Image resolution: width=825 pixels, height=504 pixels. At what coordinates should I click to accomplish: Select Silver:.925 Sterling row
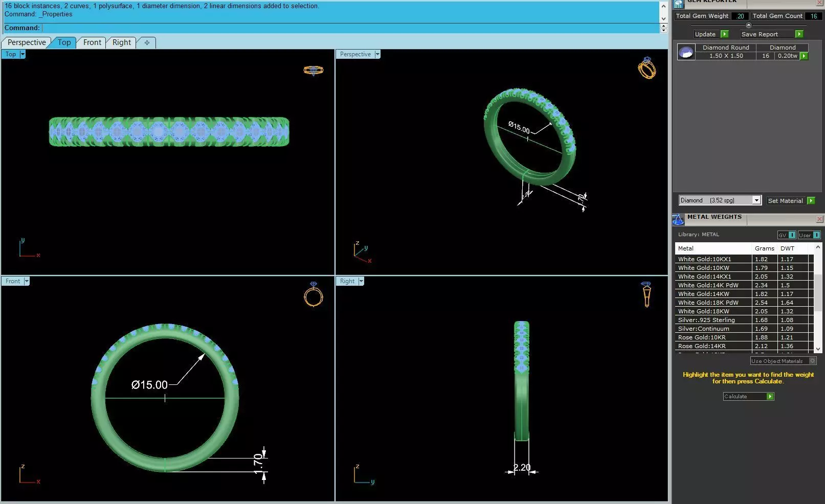[744, 320]
